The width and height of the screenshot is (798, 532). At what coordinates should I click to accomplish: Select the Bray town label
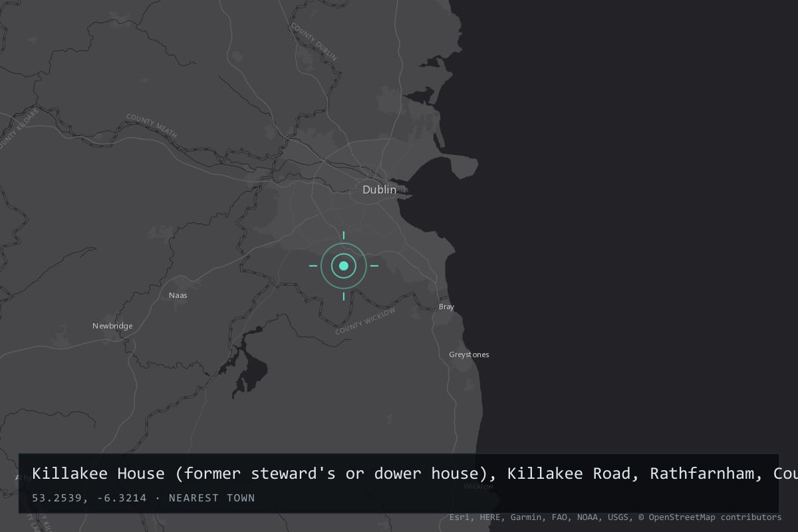point(446,307)
